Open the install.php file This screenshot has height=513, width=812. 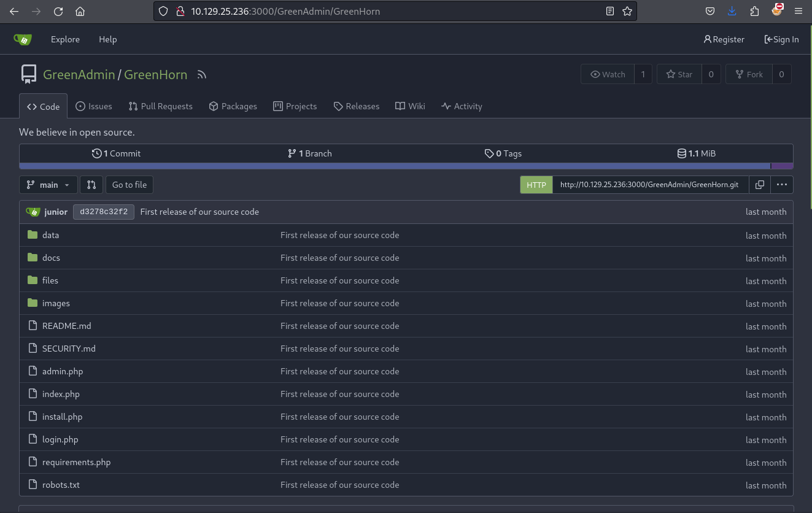pyautogui.click(x=62, y=417)
